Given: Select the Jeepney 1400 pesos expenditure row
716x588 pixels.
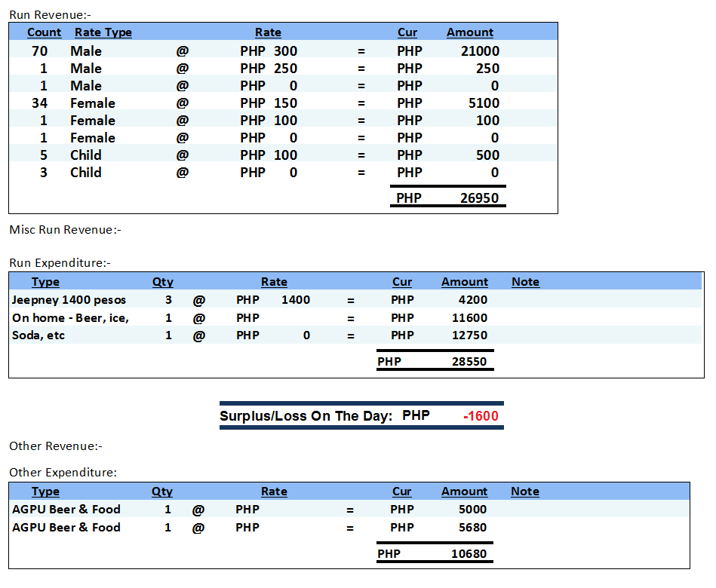Looking at the screenshot, I should pos(69,300).
